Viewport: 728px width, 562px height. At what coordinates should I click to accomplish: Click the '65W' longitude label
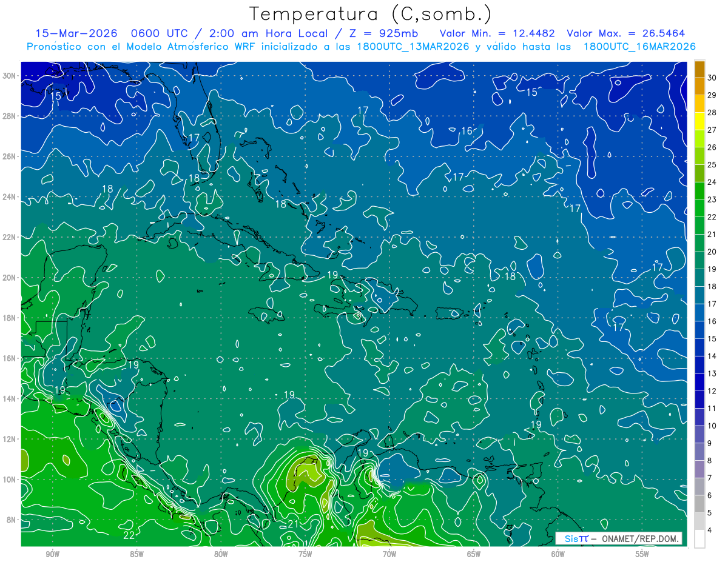point(474,554)
